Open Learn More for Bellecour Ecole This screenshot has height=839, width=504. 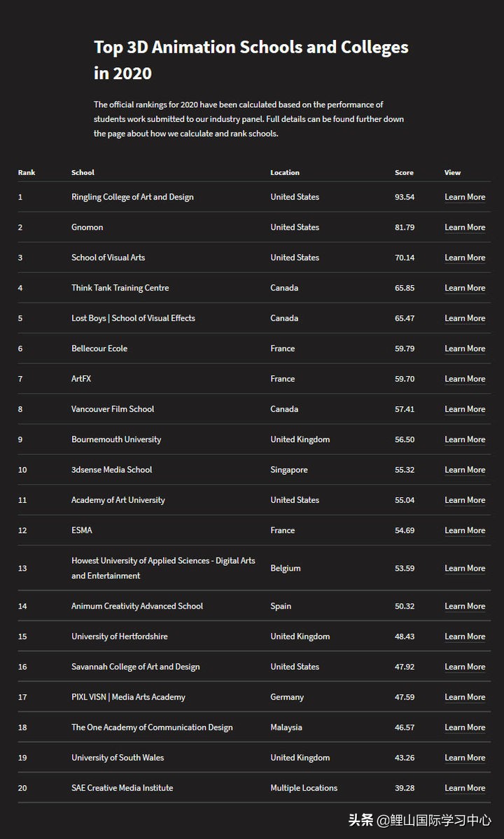click(x=465, y=349)
